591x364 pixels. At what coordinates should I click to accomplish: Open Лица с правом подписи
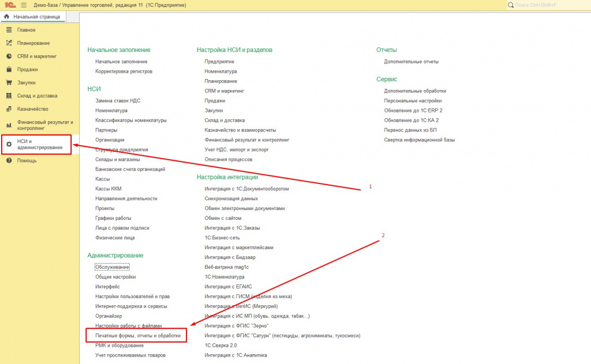coord(122,228)
